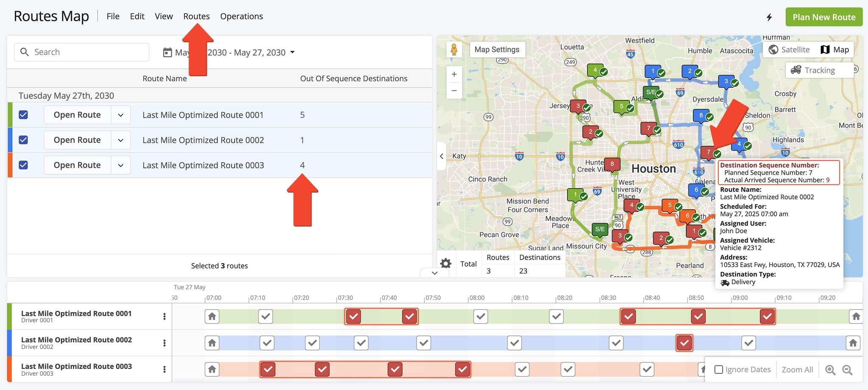Click the blue stop 8 map marker
This screenshot has width=868, height=390.
(701, 116)
